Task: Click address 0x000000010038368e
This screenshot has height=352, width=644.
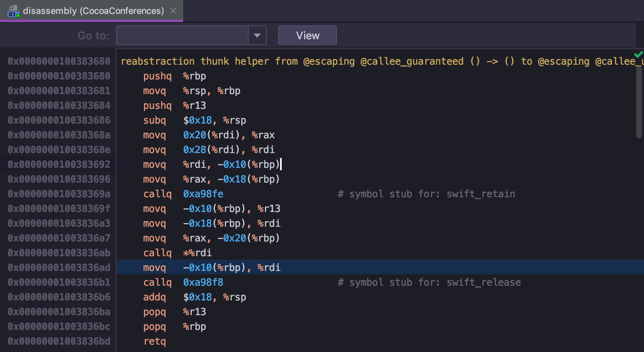Action: 59,150
